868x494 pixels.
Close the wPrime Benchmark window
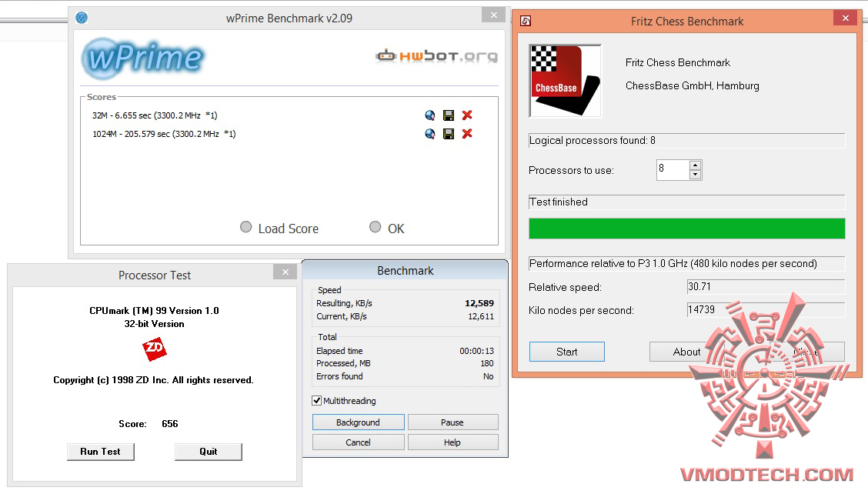coord(494,15)
